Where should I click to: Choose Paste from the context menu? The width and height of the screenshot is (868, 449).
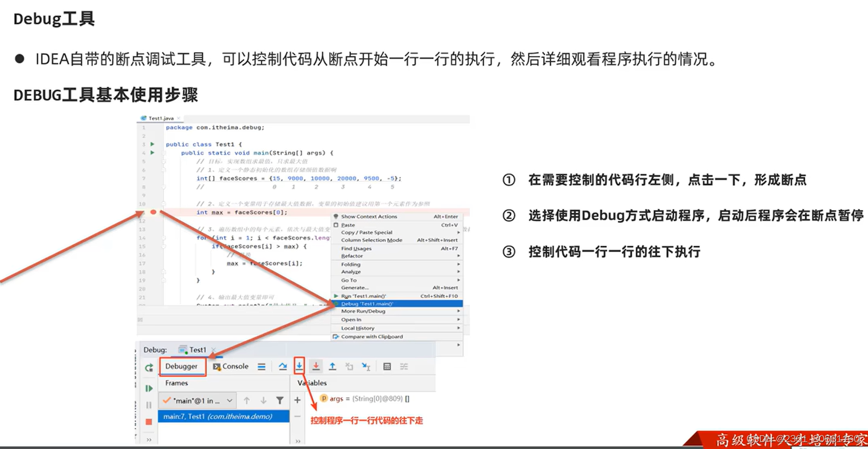point(398,225)
